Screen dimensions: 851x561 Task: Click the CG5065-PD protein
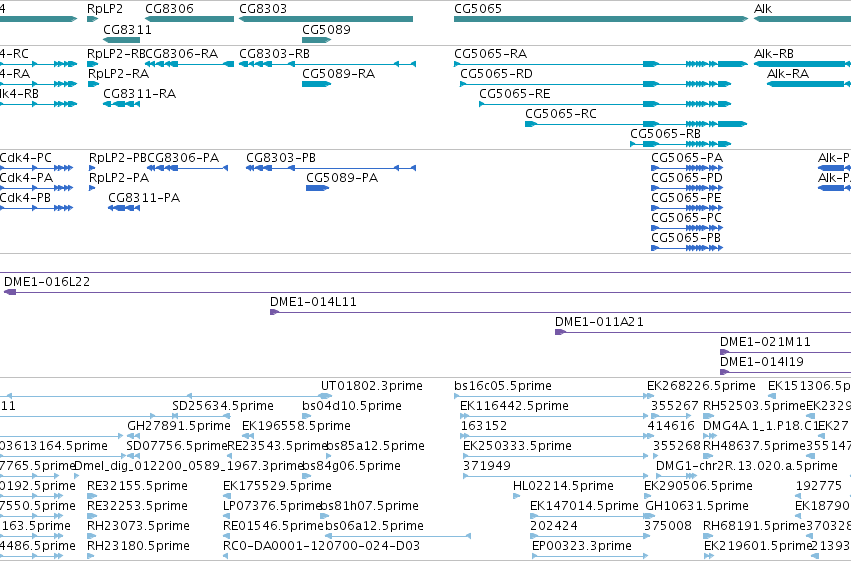[x=687, y=188]
